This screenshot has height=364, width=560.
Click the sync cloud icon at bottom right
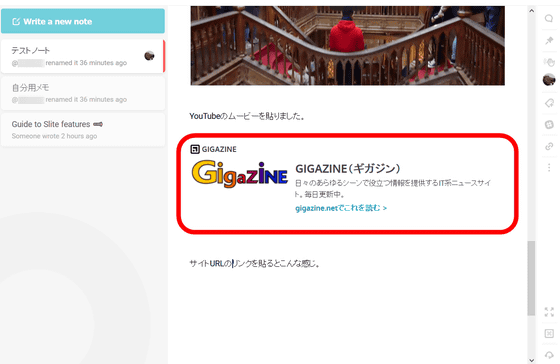click(x=549, y=355)
